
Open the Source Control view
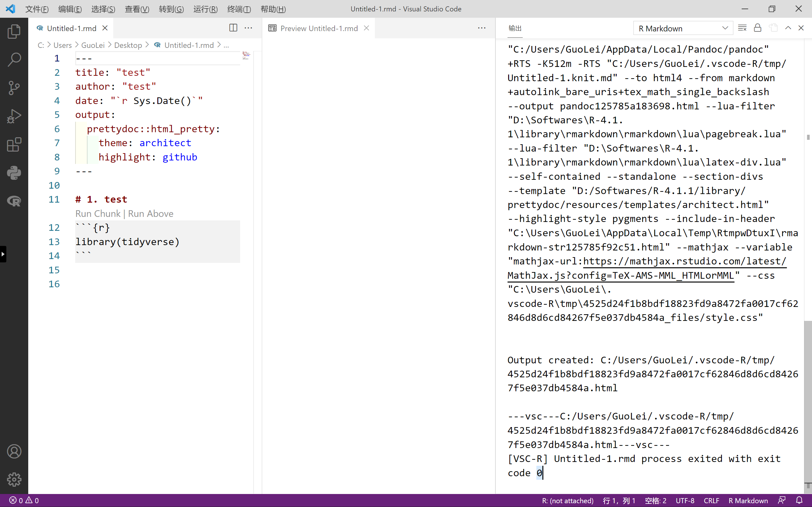coord(14,88)
